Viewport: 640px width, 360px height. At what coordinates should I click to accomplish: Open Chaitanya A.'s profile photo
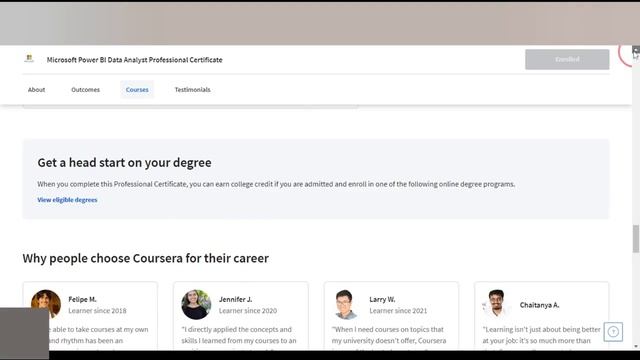[x=496, y=304]
